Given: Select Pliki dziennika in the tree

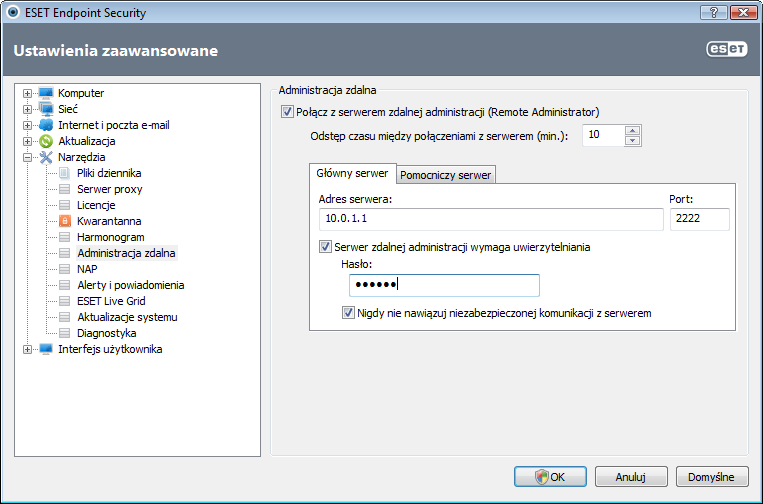Looking at the screenshot, I should click(109, 173).
